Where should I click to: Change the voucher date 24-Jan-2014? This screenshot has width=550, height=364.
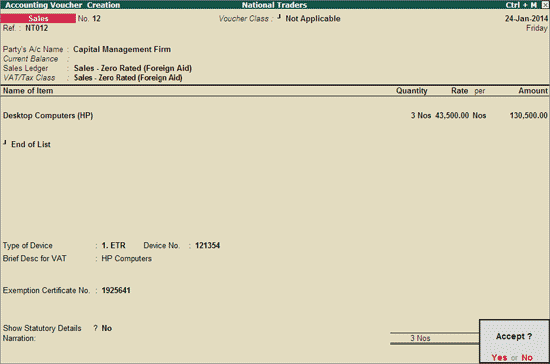coord(526,19)
